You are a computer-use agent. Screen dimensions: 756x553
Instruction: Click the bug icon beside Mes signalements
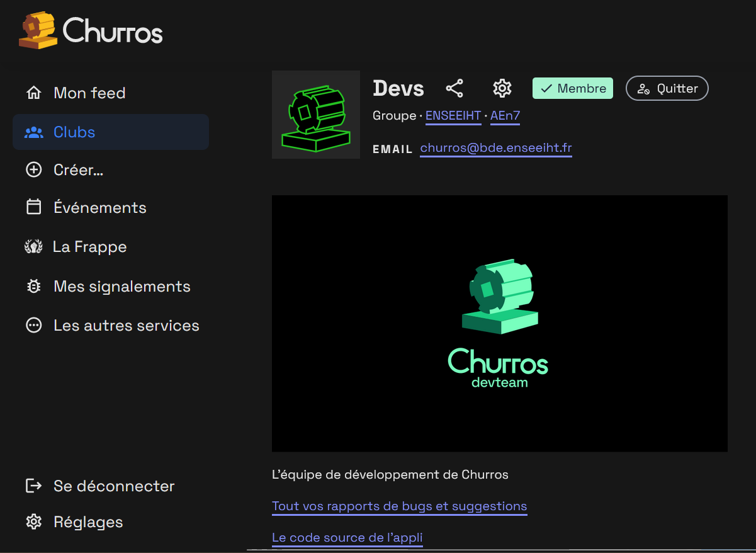coord(33,287)
